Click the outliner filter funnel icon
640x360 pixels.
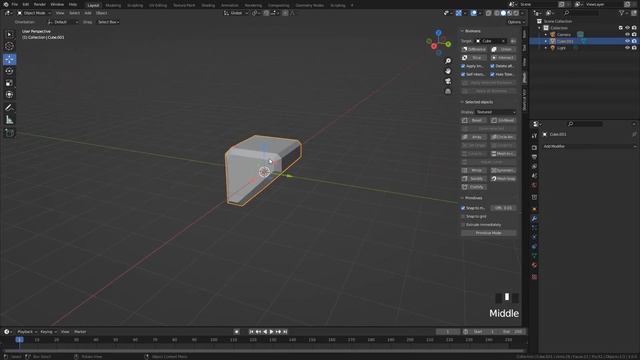click(622, 13)
